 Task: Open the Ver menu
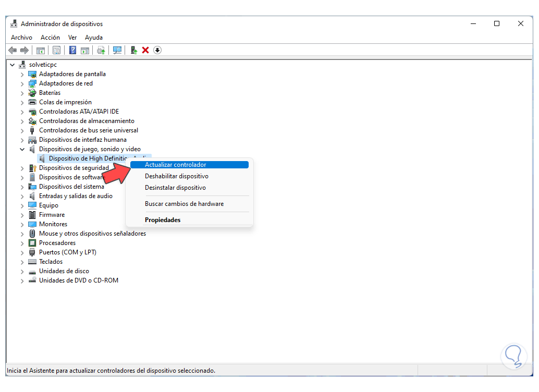[72, 38]
